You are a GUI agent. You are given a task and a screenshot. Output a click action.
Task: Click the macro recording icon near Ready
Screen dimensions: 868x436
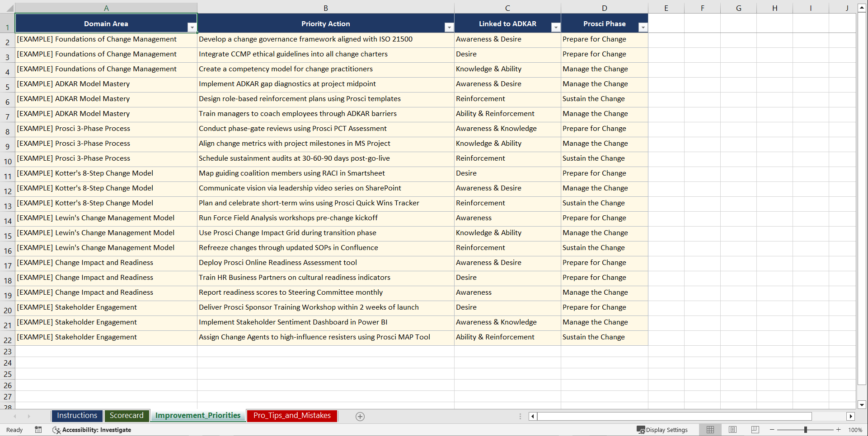click(x=38, y=430)
